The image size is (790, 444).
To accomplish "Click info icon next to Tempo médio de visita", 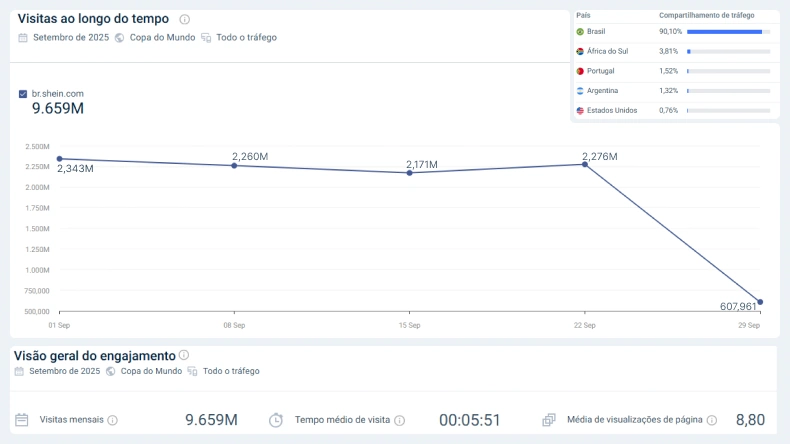I will 400,420.
